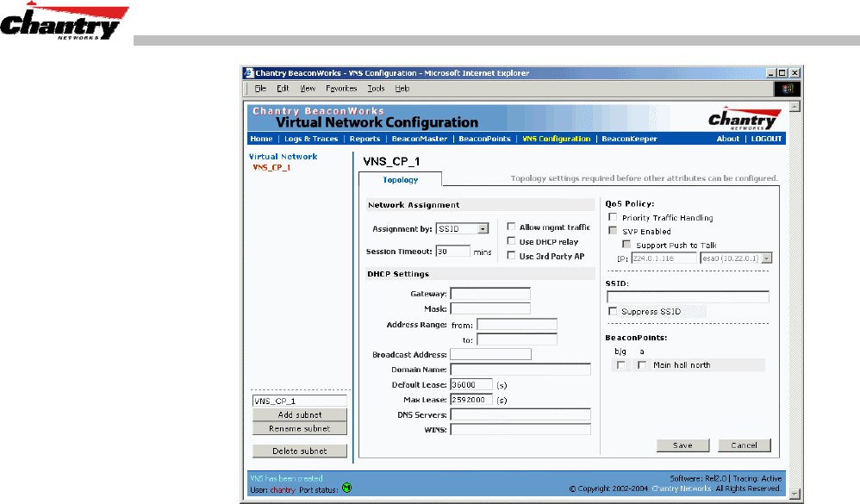860x504 pixels.
Task: Select VNS_CP_1 in Virtual Network list
Action: click(x=271, y=167)
